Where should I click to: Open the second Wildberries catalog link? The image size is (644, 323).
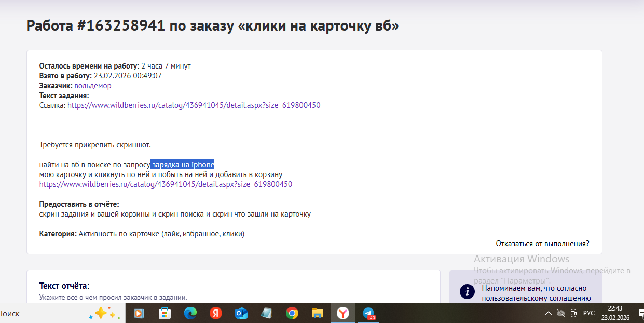166,184
